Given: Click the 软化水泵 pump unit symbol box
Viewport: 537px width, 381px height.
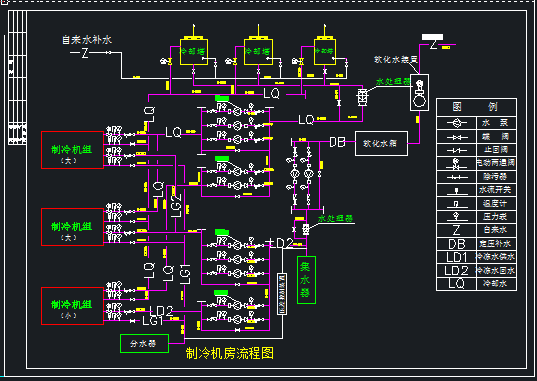Looking at the screenshot, I should point(419,93).
